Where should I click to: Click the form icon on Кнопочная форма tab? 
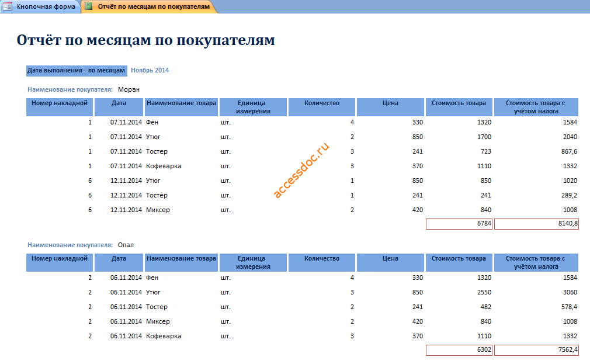pos(8,6)
